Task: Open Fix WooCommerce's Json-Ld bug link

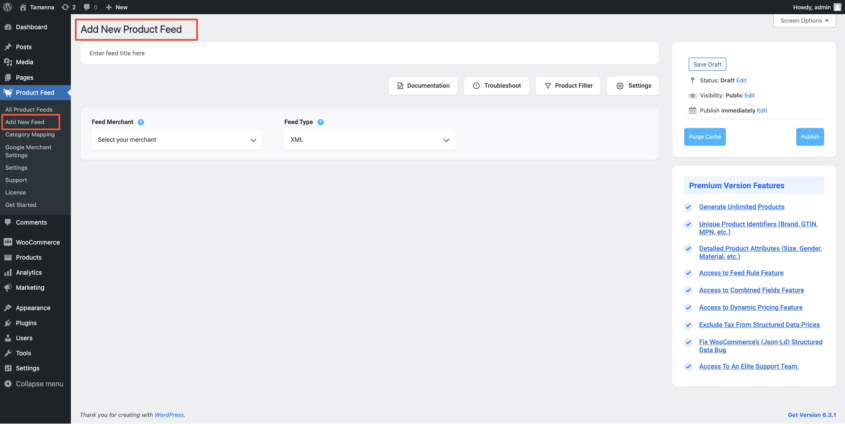Action: click(x=761, y=346)
